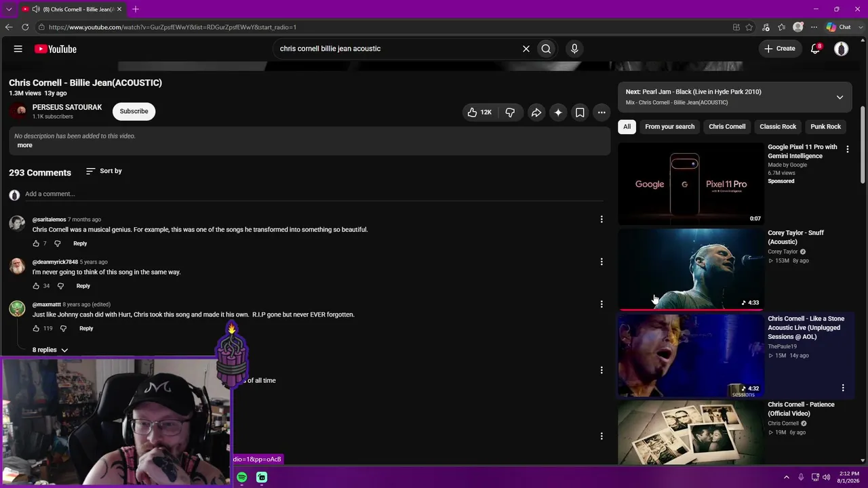Reload the page

[x=25, y=27]
